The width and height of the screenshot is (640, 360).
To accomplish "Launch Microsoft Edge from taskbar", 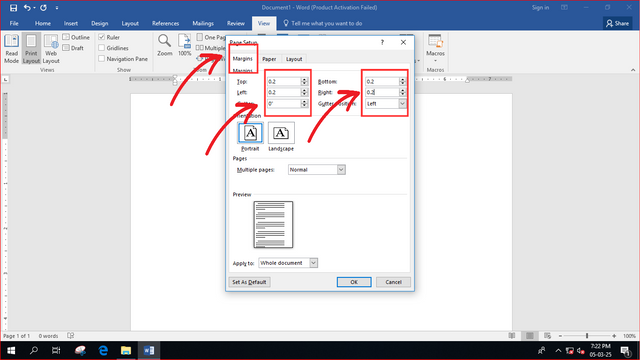I will (103, 350).
